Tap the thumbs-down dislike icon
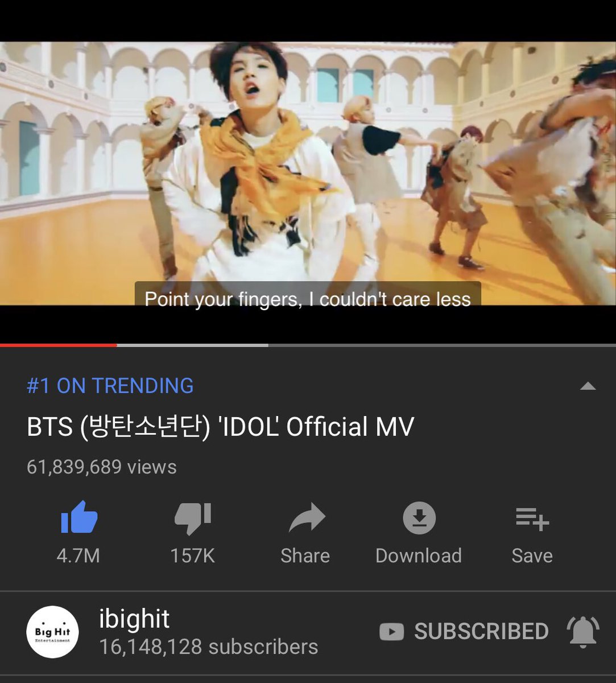 pyautogui.click(x=192, y=519)
